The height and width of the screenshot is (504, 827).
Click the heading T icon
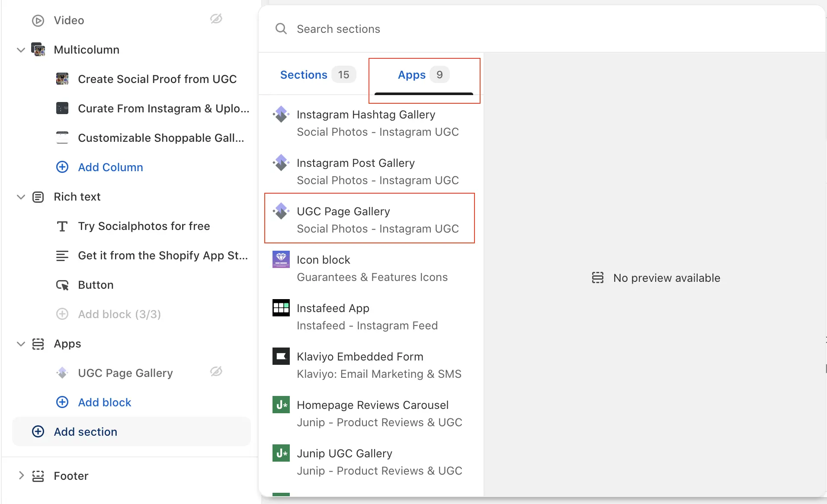point(62,226)
